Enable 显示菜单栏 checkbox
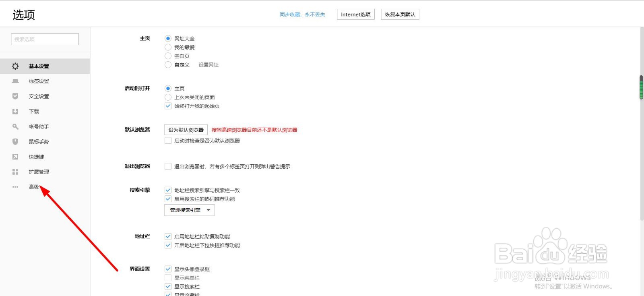This screenshot has width=644, height=296. pyautogui.click(x=168, y=278)
